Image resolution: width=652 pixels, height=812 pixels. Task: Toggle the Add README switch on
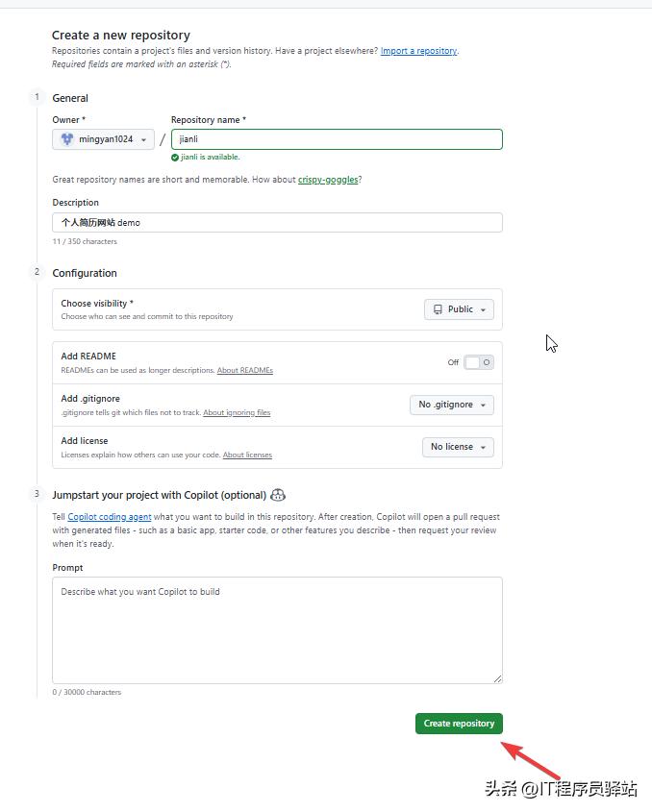[x=478, y=362]
